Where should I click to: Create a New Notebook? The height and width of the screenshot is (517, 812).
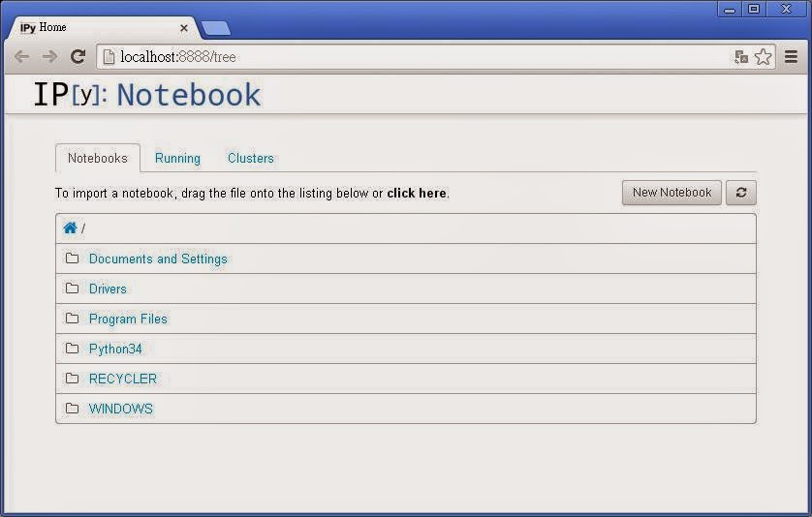pos(671,193)
